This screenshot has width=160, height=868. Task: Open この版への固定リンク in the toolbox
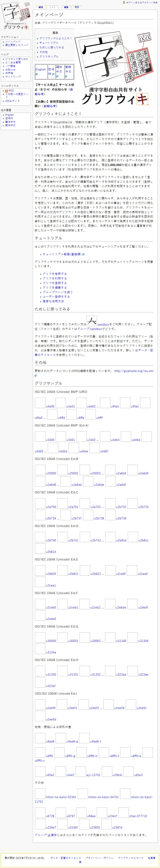[17, 96]
